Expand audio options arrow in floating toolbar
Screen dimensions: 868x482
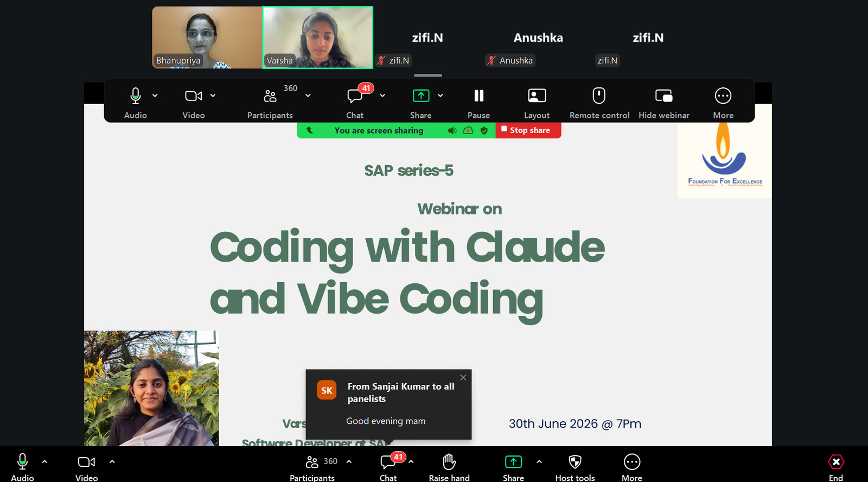[155, 96]
